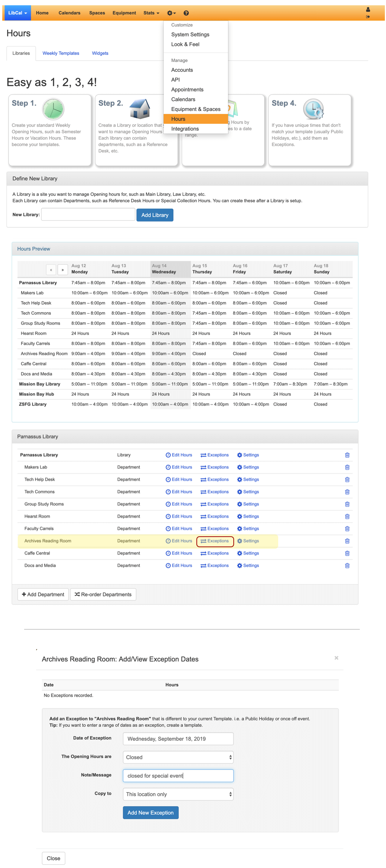Remove Tech Help Desk with trash icon
The height and width of the screenshot is (868, 386).
[347, 480]
